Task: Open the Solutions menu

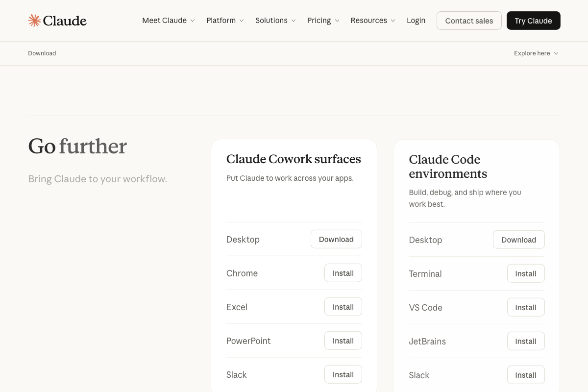Action: click(x=275, y=20)
